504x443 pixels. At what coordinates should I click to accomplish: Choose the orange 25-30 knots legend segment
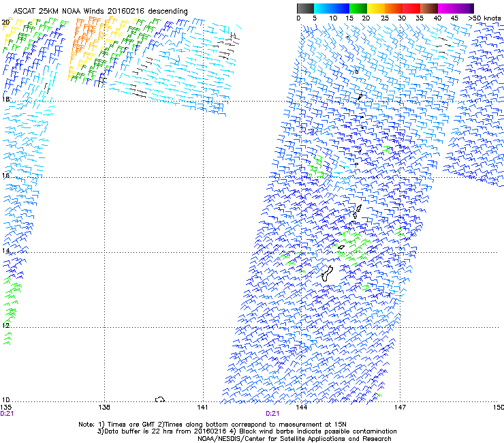tap(394, 8)
